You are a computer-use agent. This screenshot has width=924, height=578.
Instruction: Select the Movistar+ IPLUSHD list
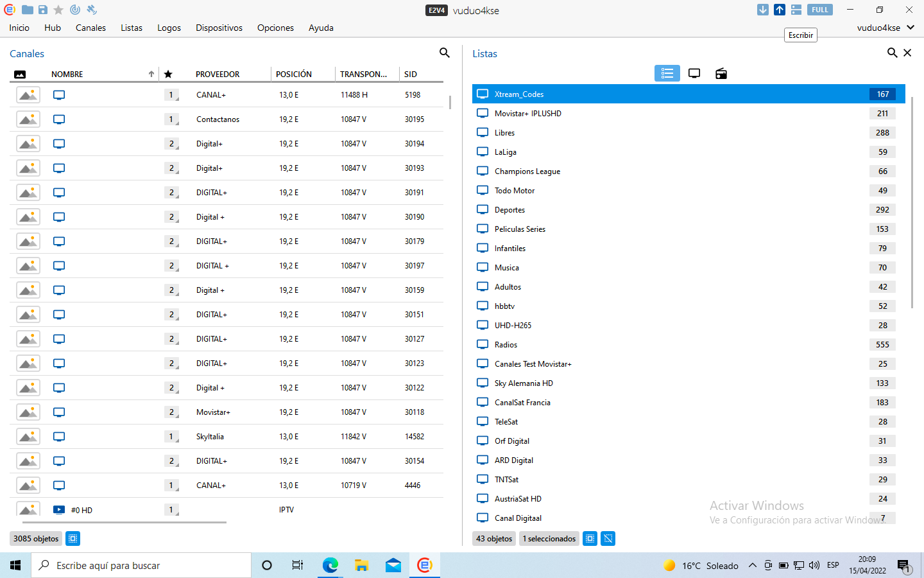527,114
